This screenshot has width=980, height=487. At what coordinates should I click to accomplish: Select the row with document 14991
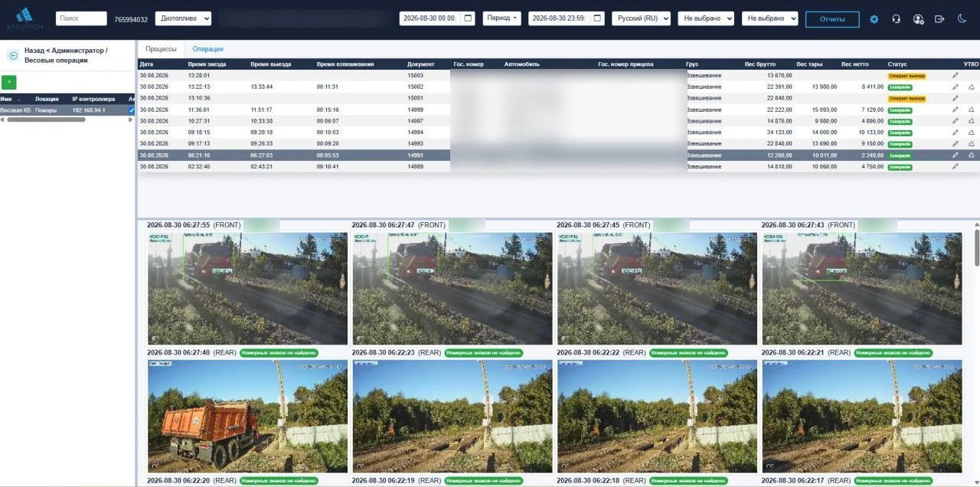tap(558, 155)
